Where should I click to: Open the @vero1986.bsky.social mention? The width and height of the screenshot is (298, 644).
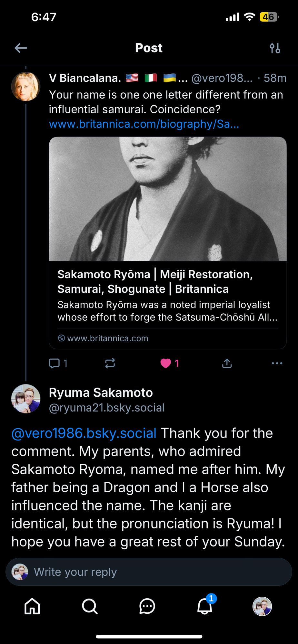(x=84, y=433)
